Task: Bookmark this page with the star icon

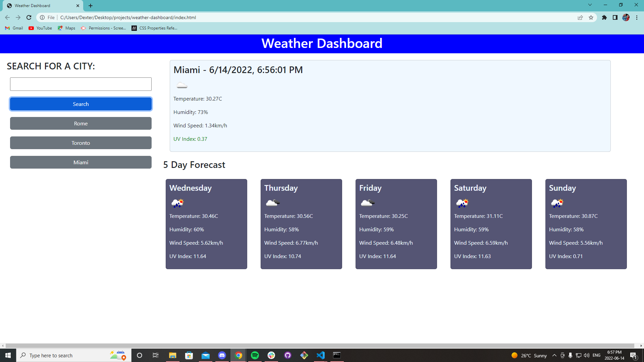Action: coord(591,17)
